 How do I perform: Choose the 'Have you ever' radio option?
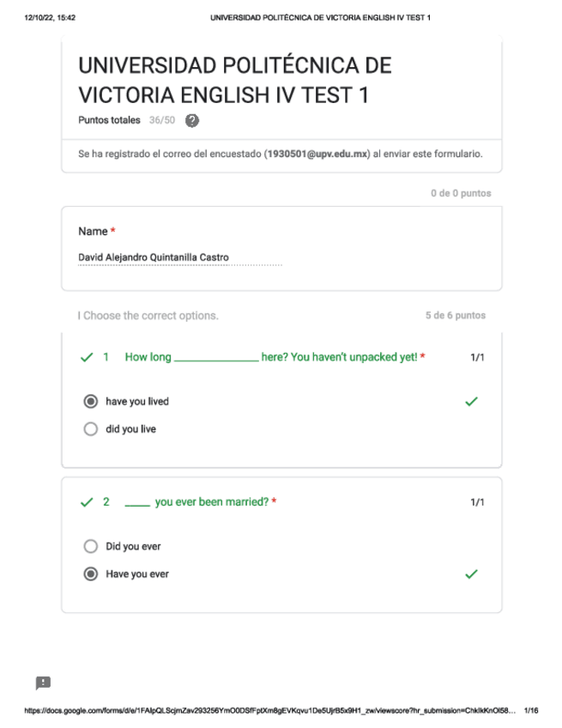[x=91, y=574]
